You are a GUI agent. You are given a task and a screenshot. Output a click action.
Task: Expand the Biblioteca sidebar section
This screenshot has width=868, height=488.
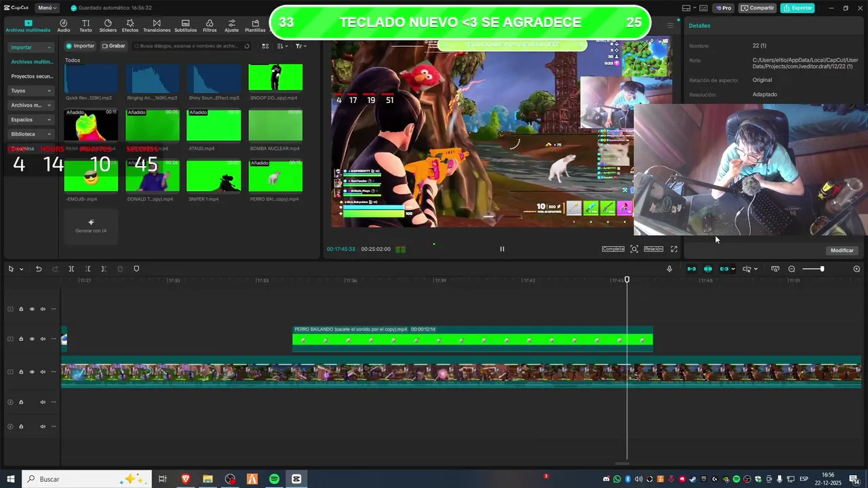point(30,134)
